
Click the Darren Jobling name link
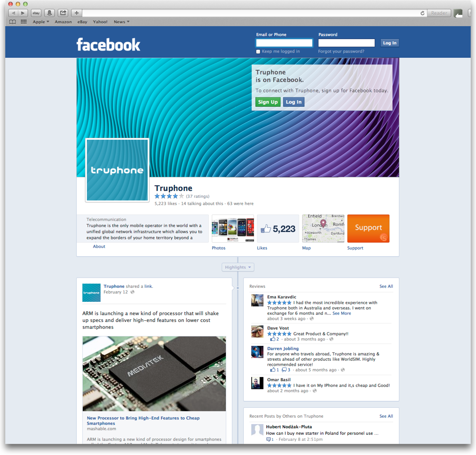[283, 349]
